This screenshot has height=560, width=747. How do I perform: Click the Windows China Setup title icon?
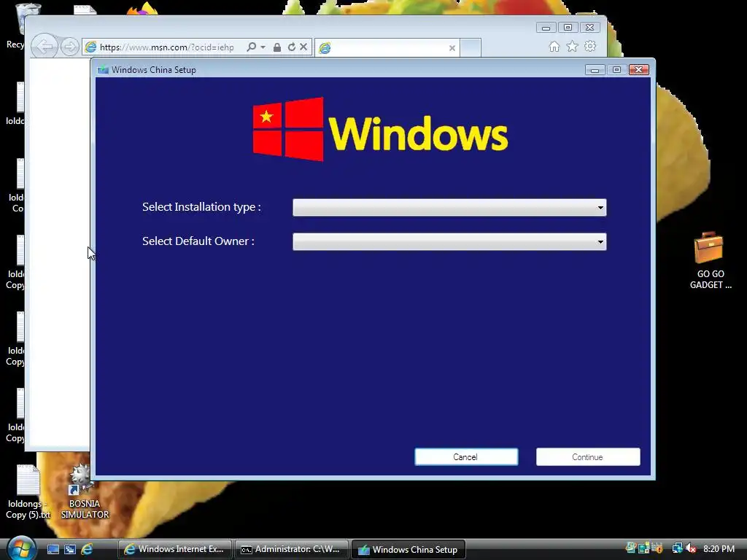(x=102, y=70)
